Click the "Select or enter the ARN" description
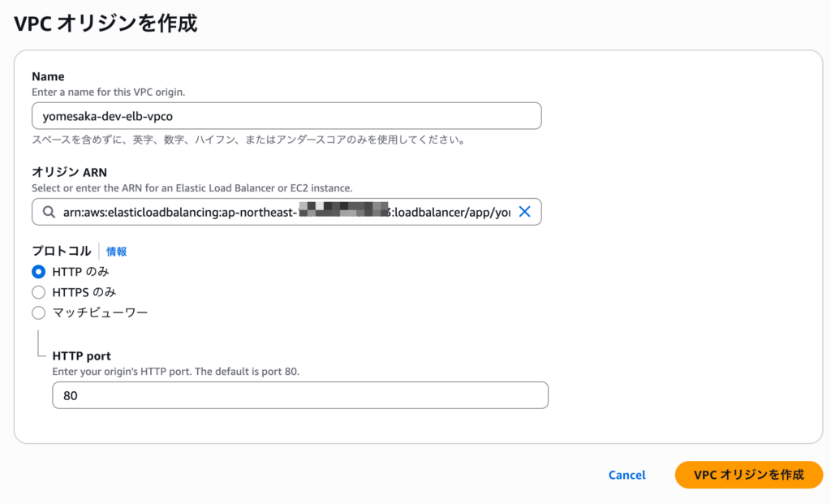Screen dimensions: 831x504 (x=192, y=188)
